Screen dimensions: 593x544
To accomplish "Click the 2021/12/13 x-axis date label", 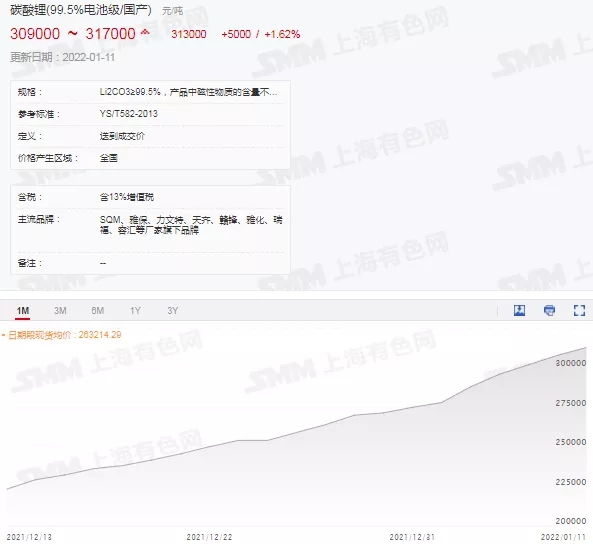I will pyautogui.click(x=29, y=537).
